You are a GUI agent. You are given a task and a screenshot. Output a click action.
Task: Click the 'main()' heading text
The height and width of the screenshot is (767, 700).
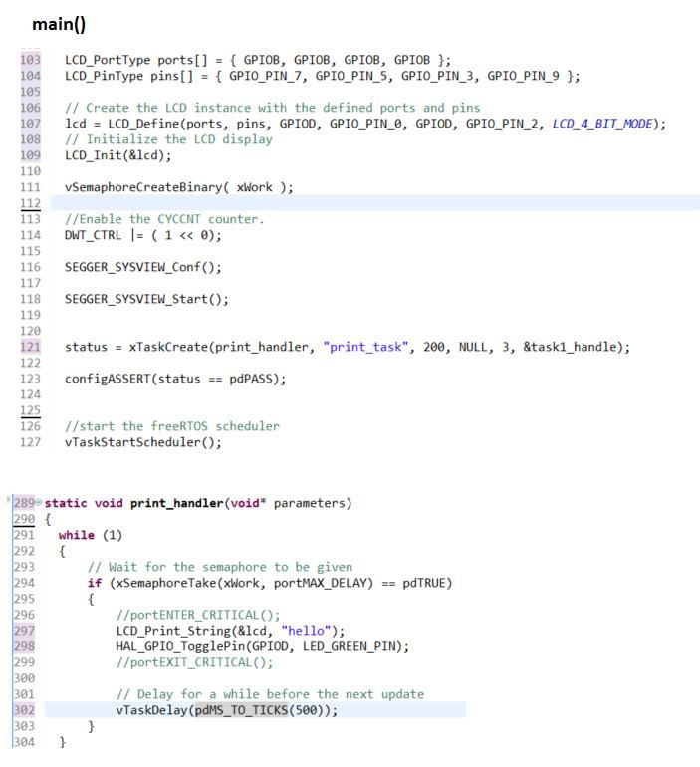click(59, 24)
